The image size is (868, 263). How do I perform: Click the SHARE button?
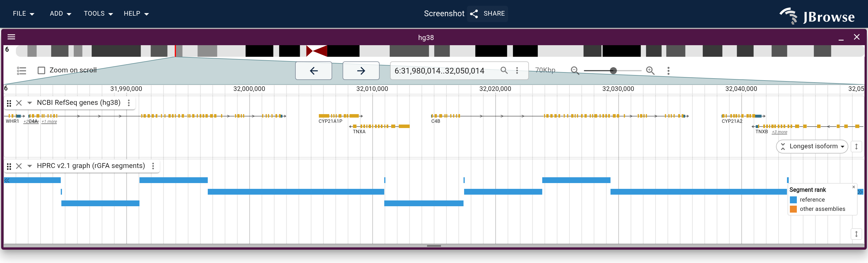[487, 14]
